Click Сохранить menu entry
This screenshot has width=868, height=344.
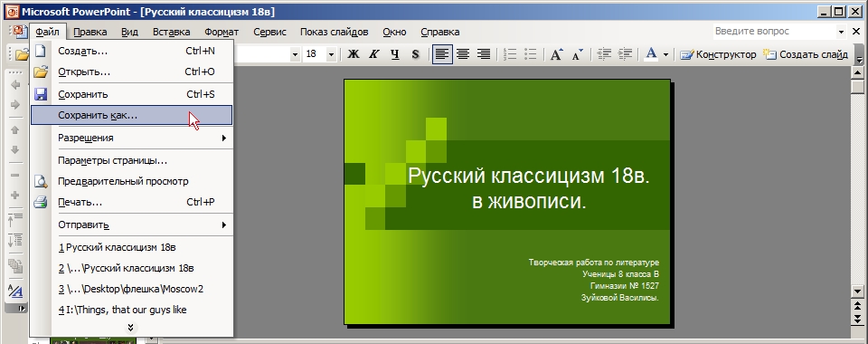[132, 94]
